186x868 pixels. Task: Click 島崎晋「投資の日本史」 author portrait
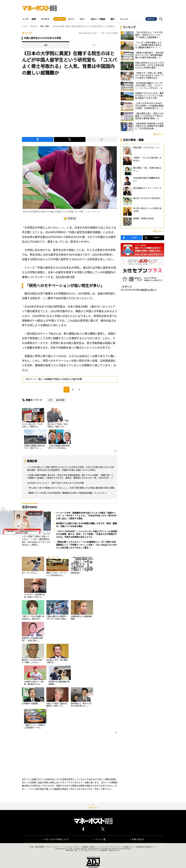tap(127, 221)
